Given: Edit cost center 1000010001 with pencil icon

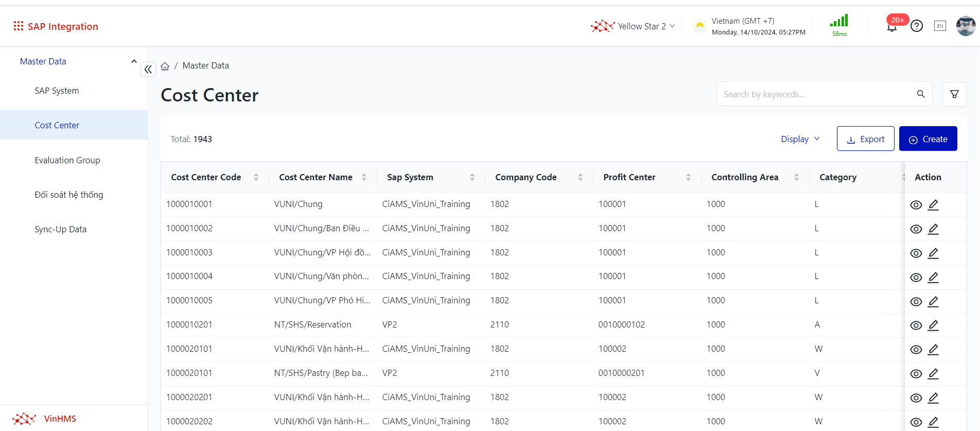Looking at the screenshot, I should click(933, 205).
